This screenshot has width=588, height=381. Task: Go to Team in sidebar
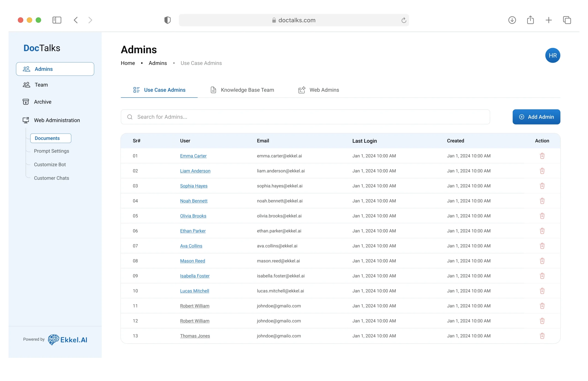coord(41,85)
